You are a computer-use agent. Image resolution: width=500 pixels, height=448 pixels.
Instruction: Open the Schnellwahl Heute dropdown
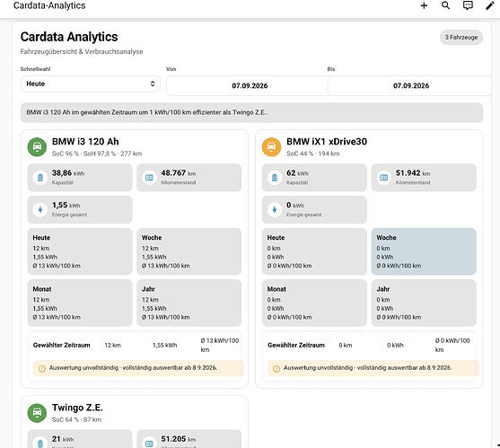coord(91,83)
